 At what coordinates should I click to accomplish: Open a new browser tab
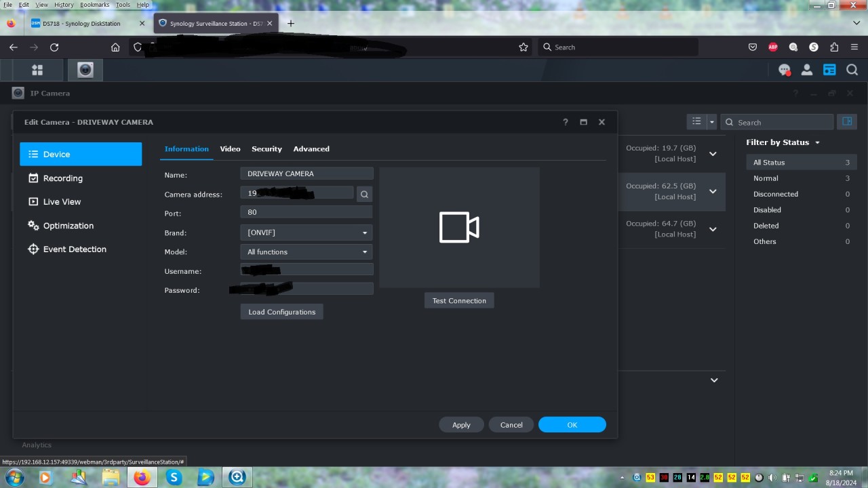[x=291, y=23]
